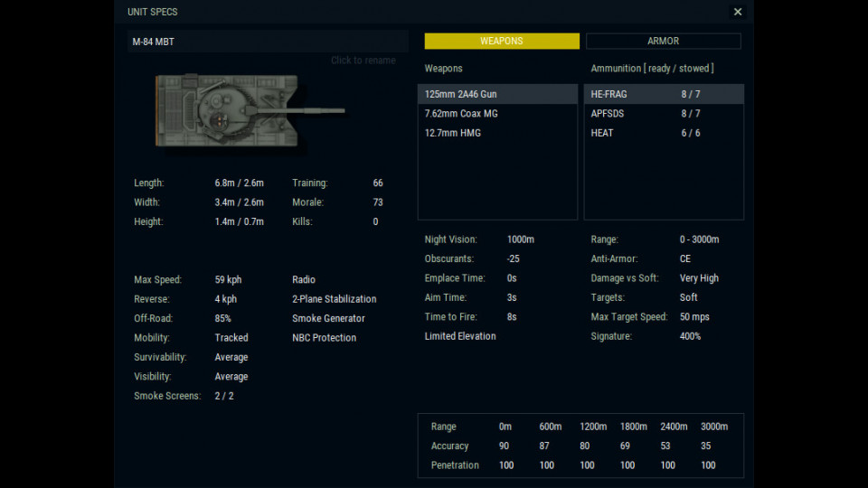Choose APFSDS ammunition row
The height and width of the screenshot is (488, 868).
pos(664,114)
